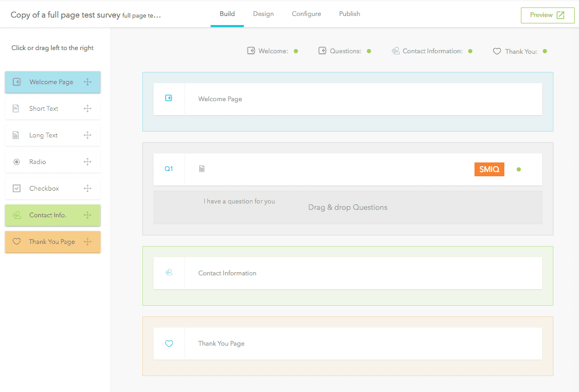
Task: Toggle the green status dot next to Welcome
Action: (x=296, y=51)
